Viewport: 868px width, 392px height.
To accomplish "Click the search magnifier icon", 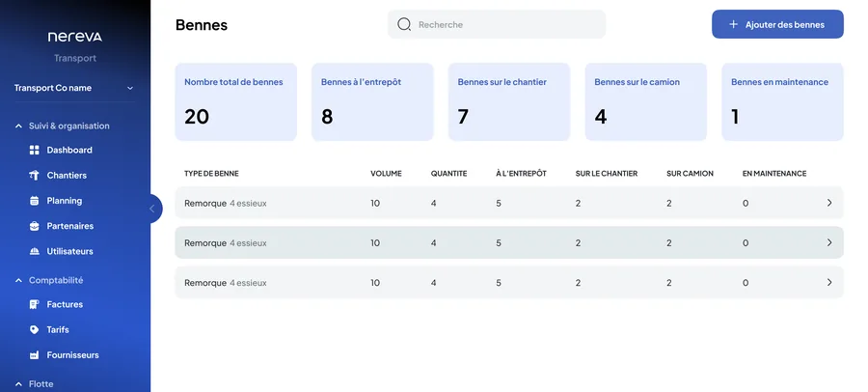I will pyautogui.click(x=405, y=24).
